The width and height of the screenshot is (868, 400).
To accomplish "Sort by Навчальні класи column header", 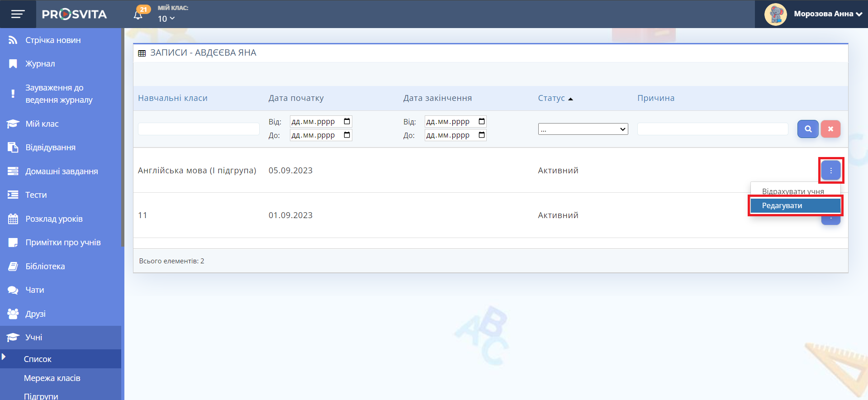I will coord(173,98).
